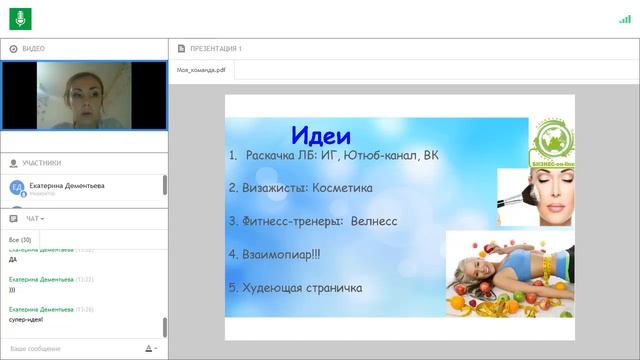
Task: Click slide line 'Фитнесс-тренеры: Велнесс'
Action: pos(320,221)
